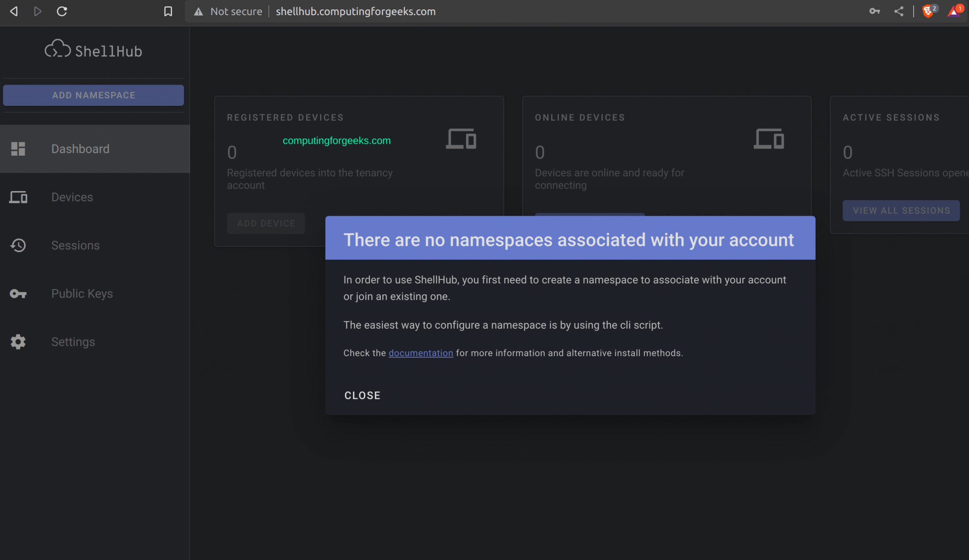Click the Devices laptop icon in sidebar
Screen dimensions: 969x560
click(x=18, y=197)
